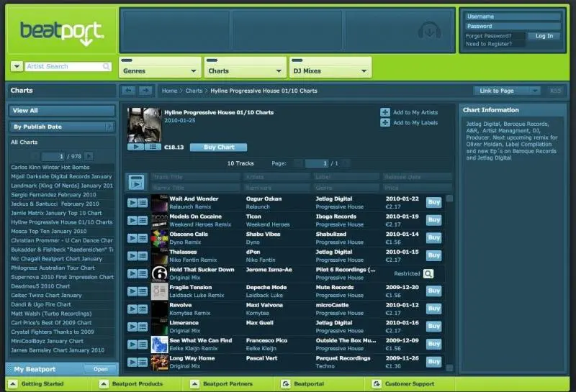Image resolution: width=576 pixels, height=392 pixels.
Task: Open the Genres dropdown menu
Action: click(159, 71)
